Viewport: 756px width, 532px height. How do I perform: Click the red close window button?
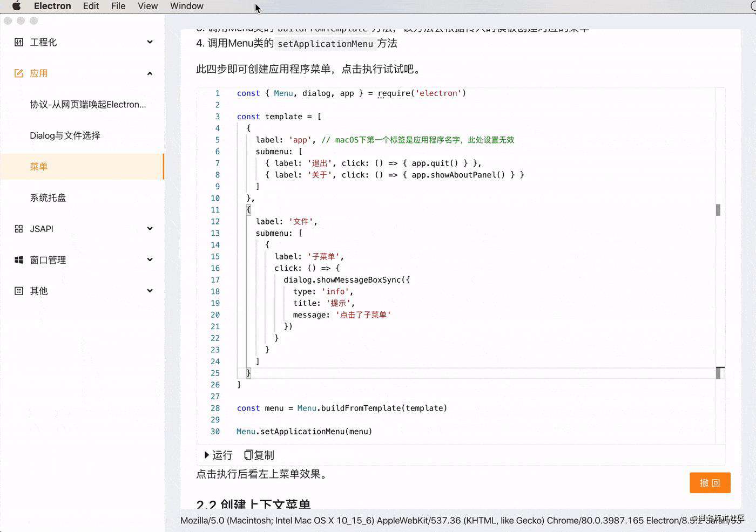[8, 21]
